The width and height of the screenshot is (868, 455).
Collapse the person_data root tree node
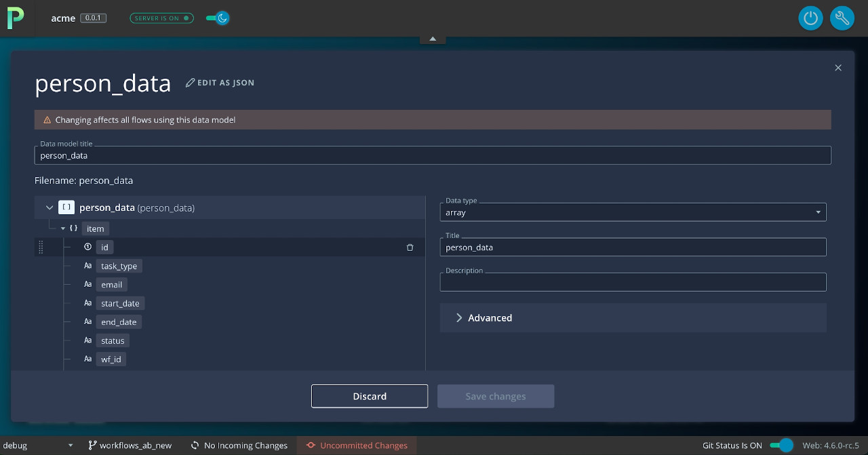tap(50, 207)
